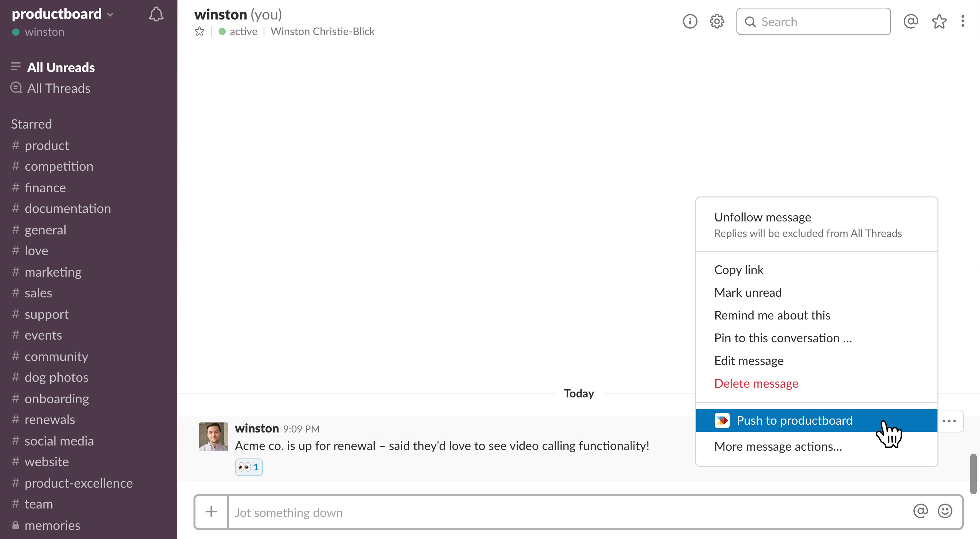Expand the productboard workspace menu
The image size is (980, 539).
point(63,14)
